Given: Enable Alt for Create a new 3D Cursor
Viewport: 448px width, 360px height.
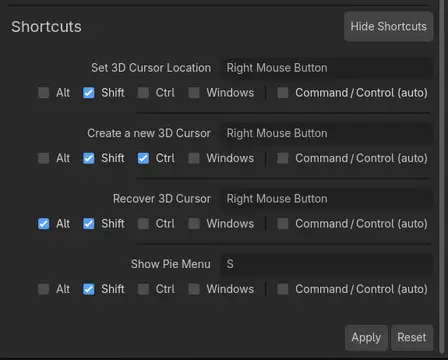Looking at the screenshot, I should point(44,158).
